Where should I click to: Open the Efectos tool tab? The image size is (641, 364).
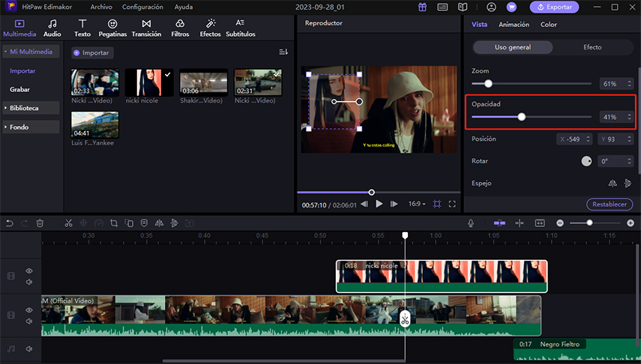click(210, 28)
